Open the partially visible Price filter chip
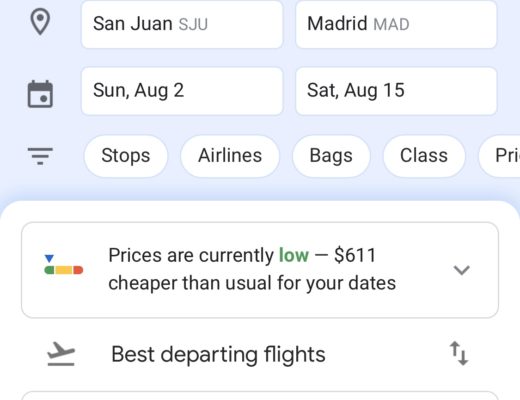Viewport: 520px width, 400px height. point(499,156)
